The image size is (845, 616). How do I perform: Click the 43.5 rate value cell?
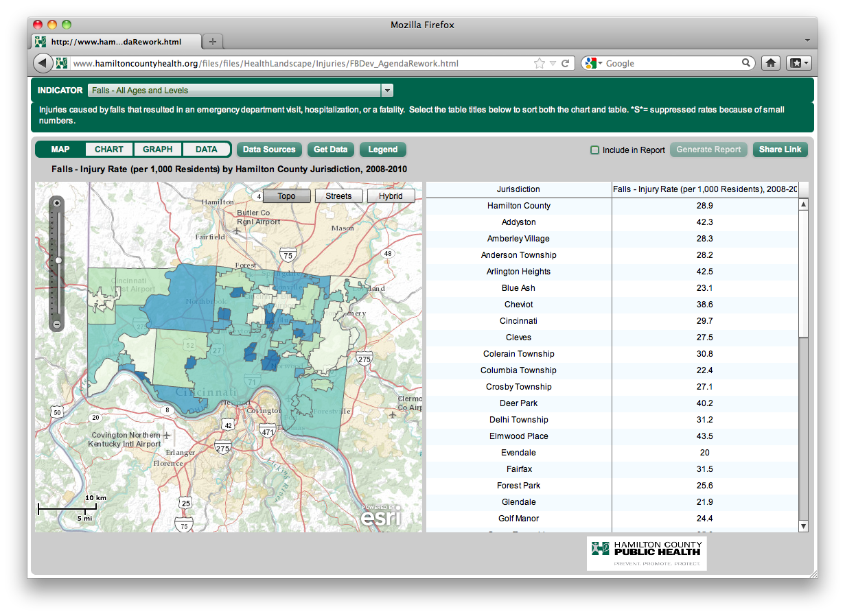705,436
